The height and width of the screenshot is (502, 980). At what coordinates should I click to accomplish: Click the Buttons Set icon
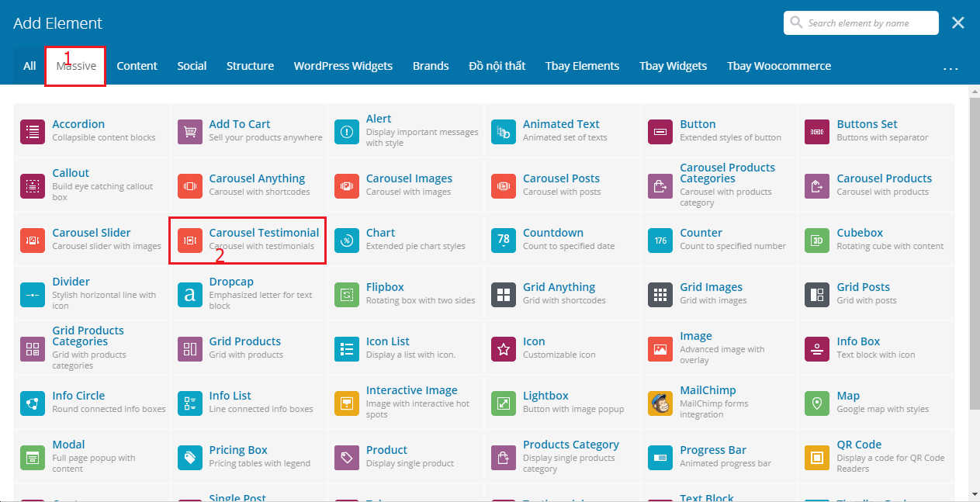tap(817, 132)
